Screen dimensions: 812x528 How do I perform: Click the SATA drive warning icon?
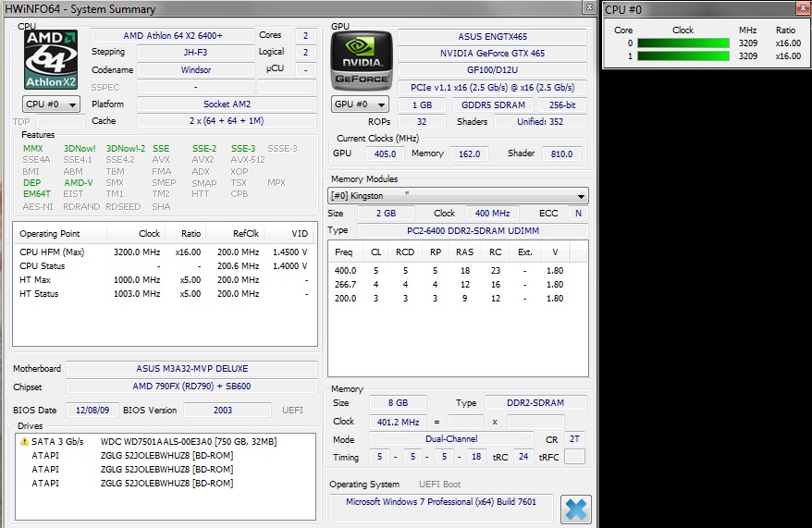click(x=24, y=442)
